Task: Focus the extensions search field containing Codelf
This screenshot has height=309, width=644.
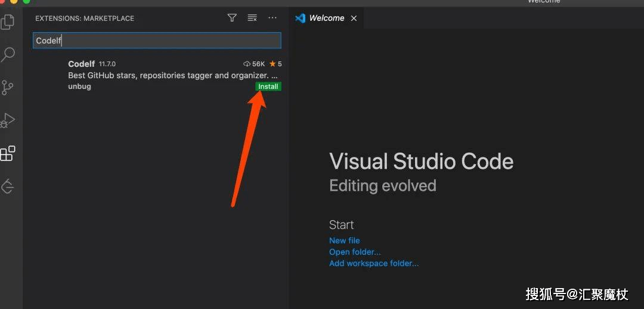Action: (157, 41)
